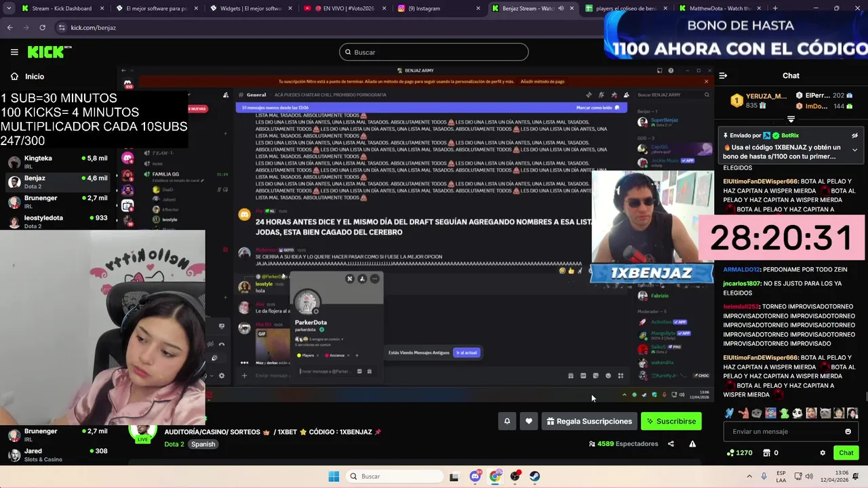Send message with green Chat button
This screenshot has width=868, height=488.
coord(846,453)
